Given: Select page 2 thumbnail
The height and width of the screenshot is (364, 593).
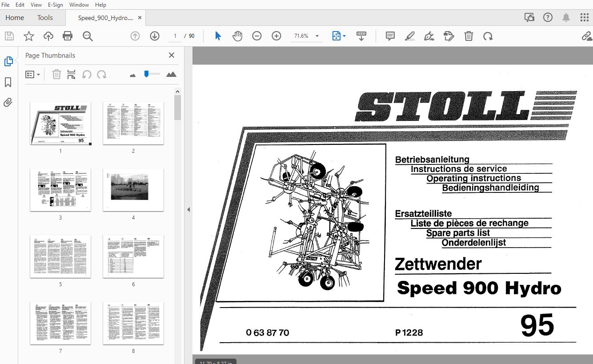Looking at the screenshot, I should pos(133,123).
